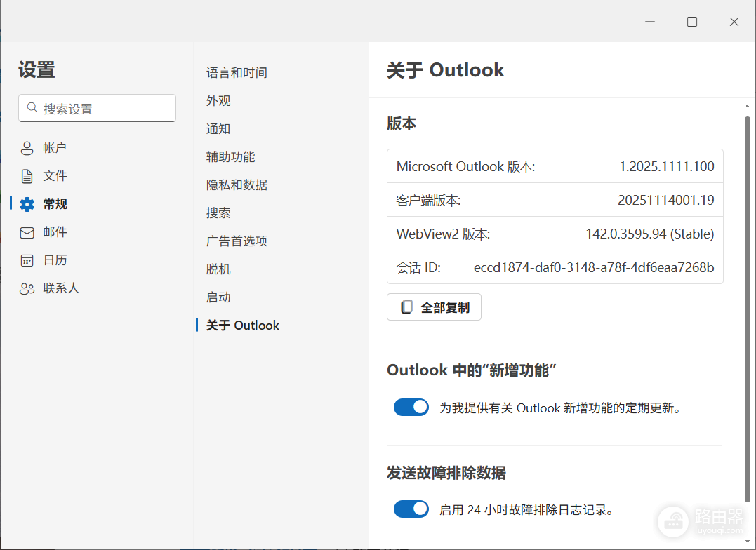756x550 pixels.
Task: Click the Microsoft Outlook 版本 label
Action: (x=466, y=167)
